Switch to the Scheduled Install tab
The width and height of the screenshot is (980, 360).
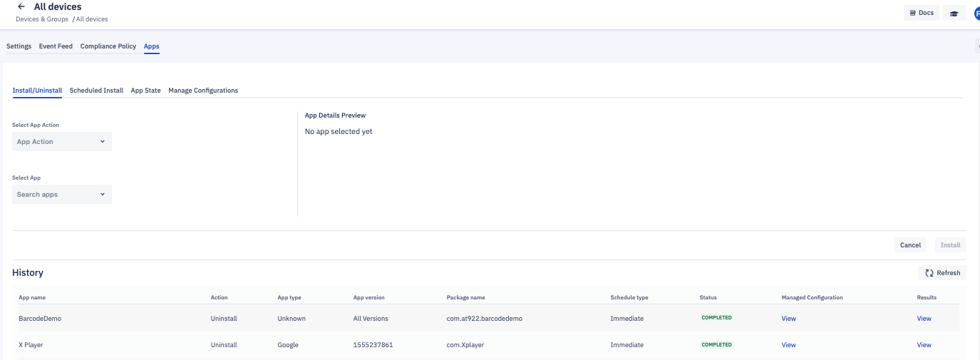pyautogui.click(x=96, y=91)
